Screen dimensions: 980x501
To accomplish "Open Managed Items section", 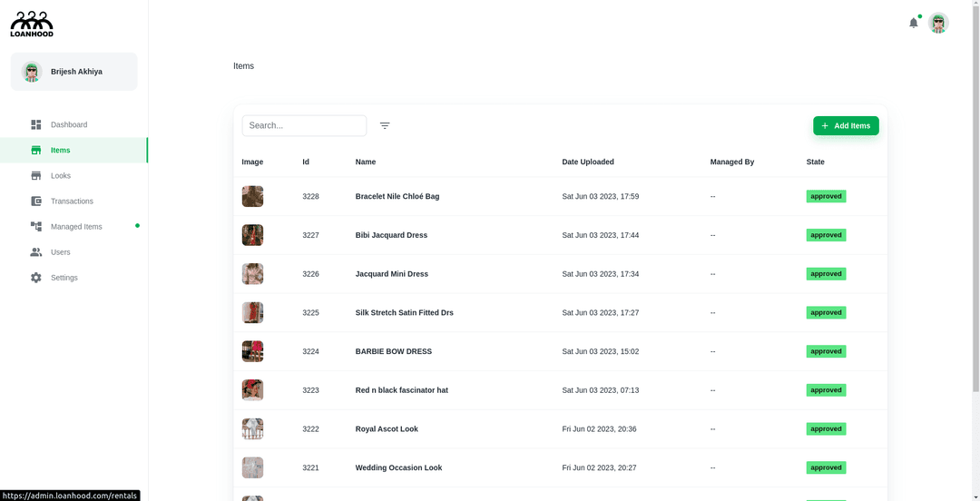I will coord(73,226).
